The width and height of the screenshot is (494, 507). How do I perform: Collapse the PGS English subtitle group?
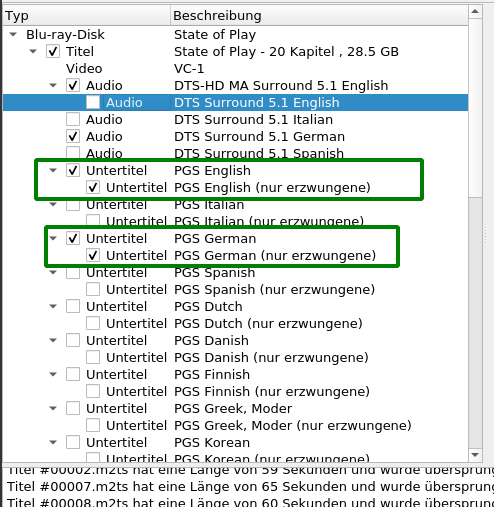[53, 170]
